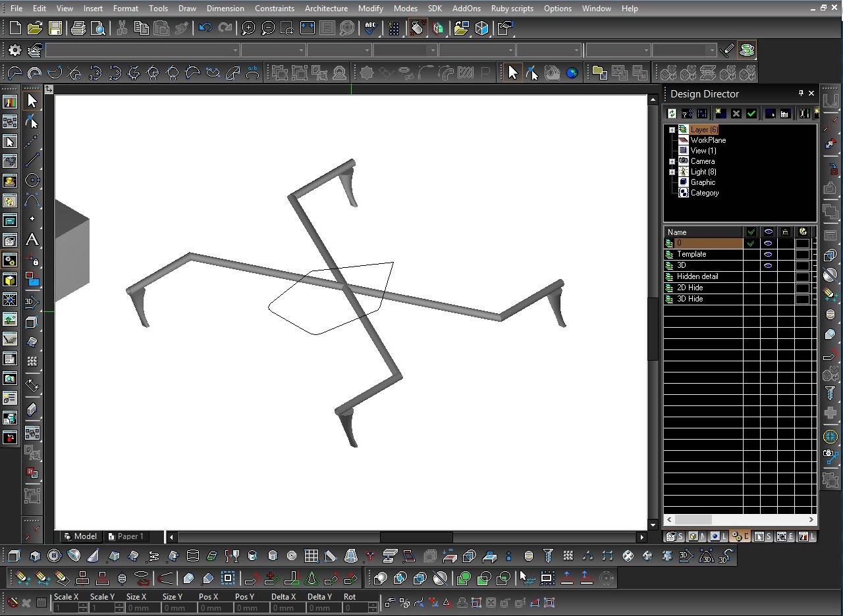Pin the Design Director panel
843x616 pixels.
[x=801, y=93]
